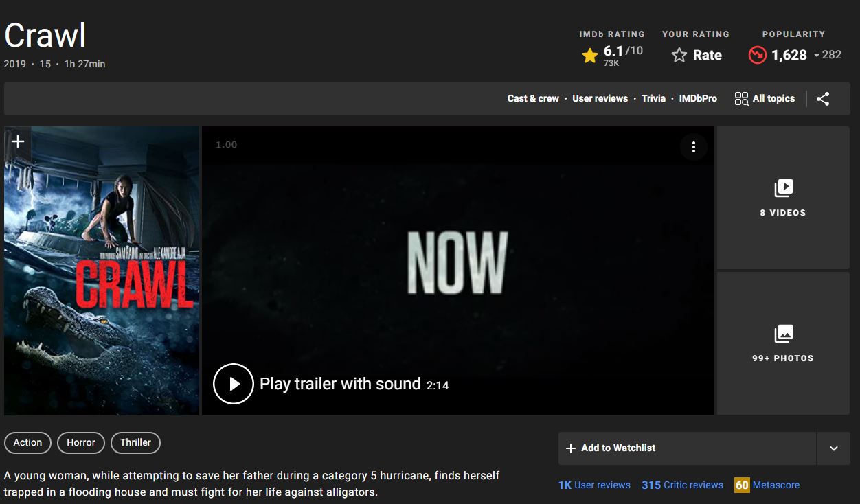860x504 pixels.
Task: Click the 282 popularity change value
Action: click(x=832, y=55)
